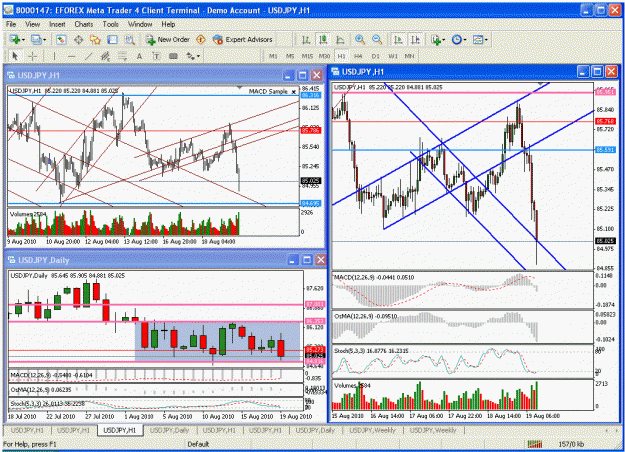Viewport: 625px width, 452px height.
Task: Zoom in on the chart
Action: (x=360, y=39)
